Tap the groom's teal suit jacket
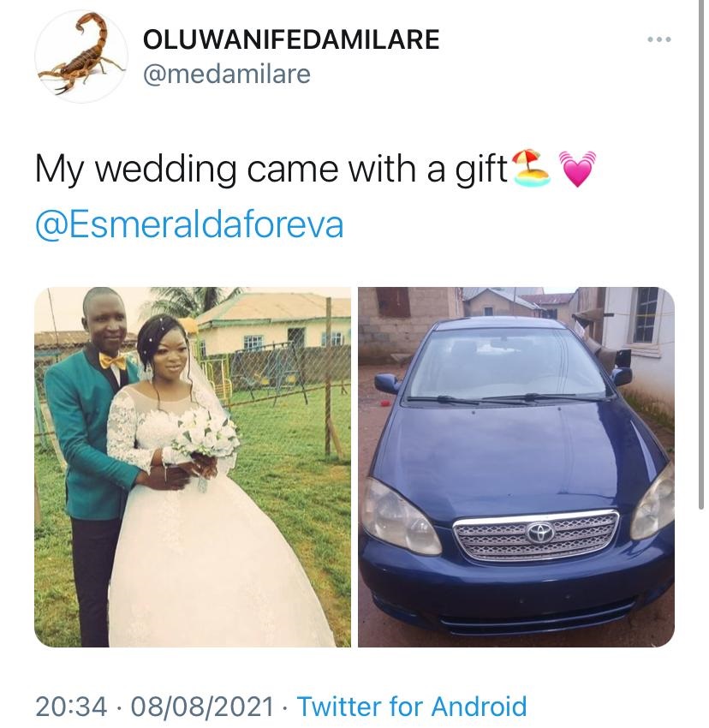This screenshot has height=728, width=709. [81, 437]
